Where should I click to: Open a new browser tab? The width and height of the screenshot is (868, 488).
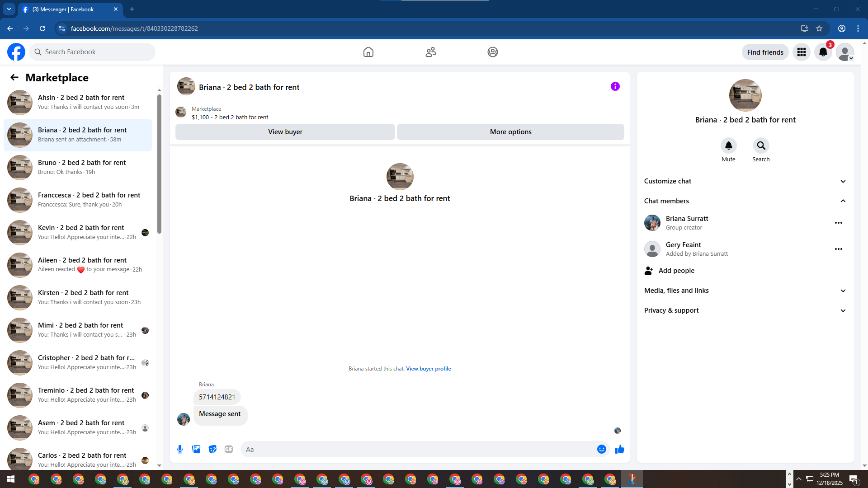[132, 9]
